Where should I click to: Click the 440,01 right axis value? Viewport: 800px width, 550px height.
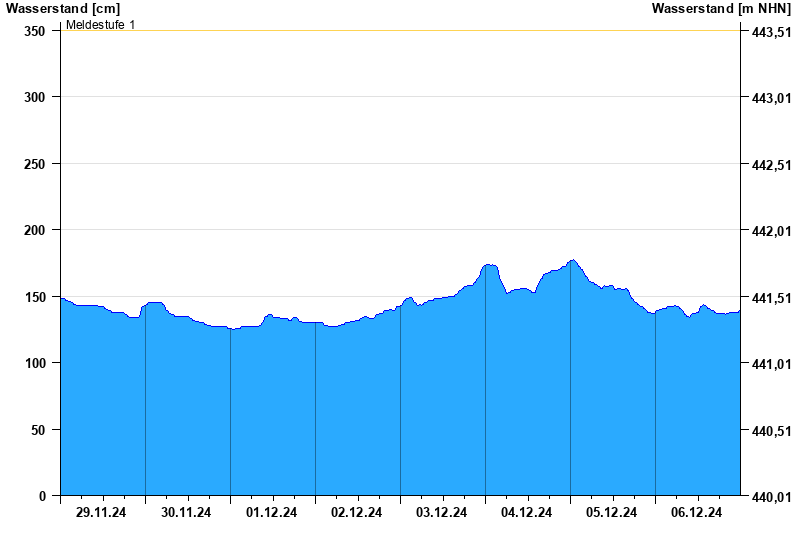coord(771,497)
